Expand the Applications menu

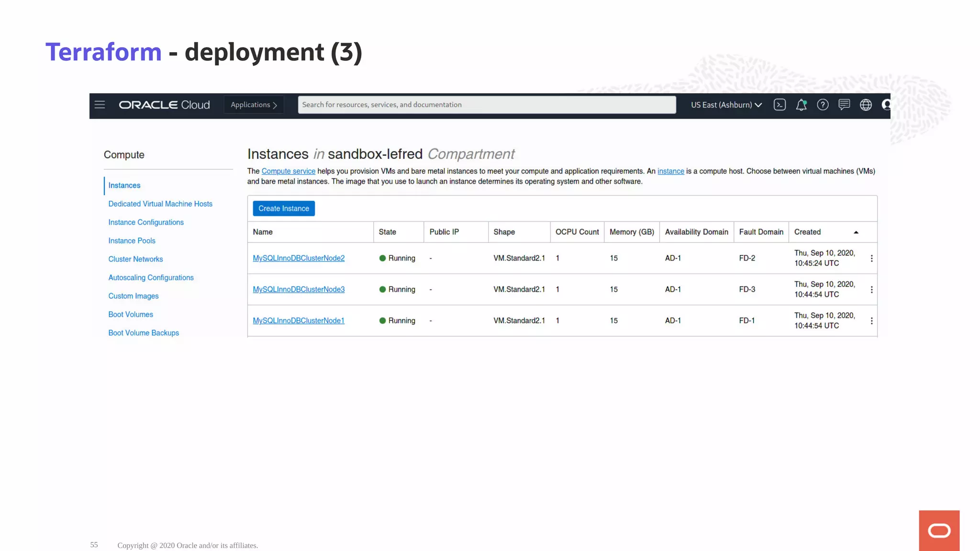pyautogui.click(x=254, y=105)
